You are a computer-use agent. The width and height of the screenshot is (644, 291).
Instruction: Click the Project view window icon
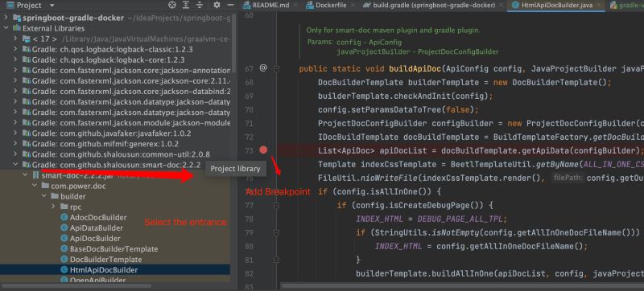(10, 6)
